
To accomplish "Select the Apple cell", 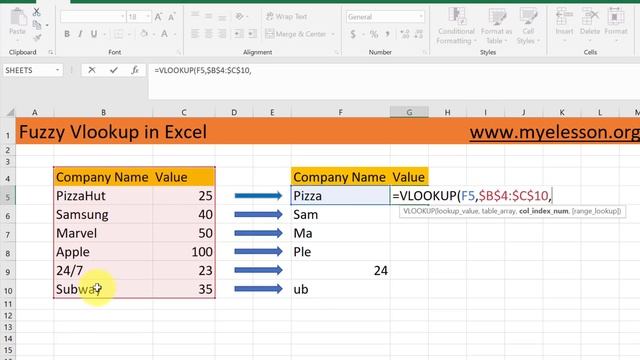I will 103,252.
